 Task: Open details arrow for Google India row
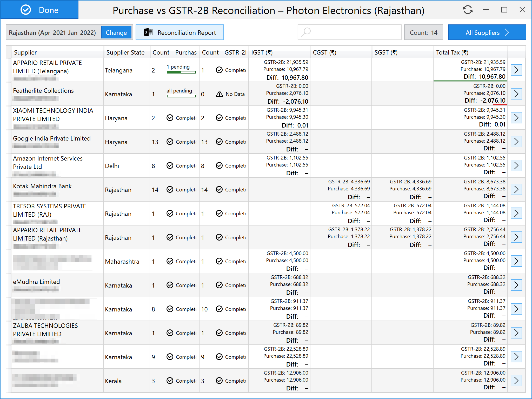tap(516, 142)
